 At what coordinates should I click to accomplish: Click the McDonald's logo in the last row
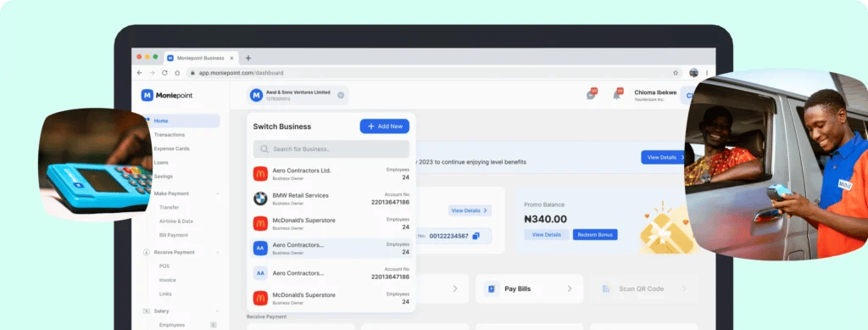point(260,298)
